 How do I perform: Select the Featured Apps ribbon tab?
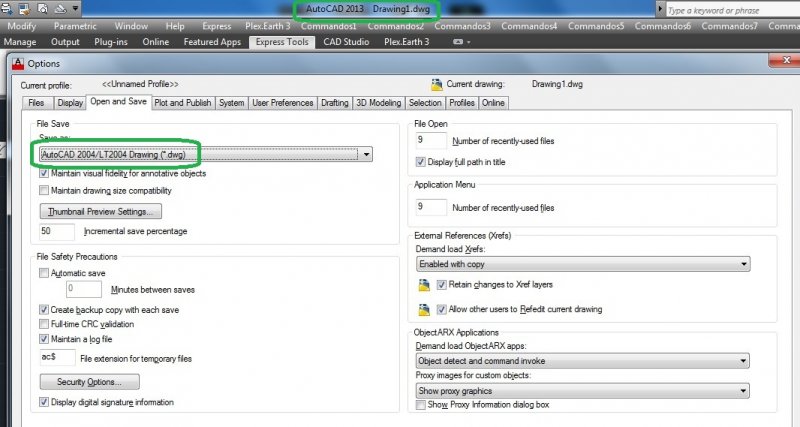point(212,42)
